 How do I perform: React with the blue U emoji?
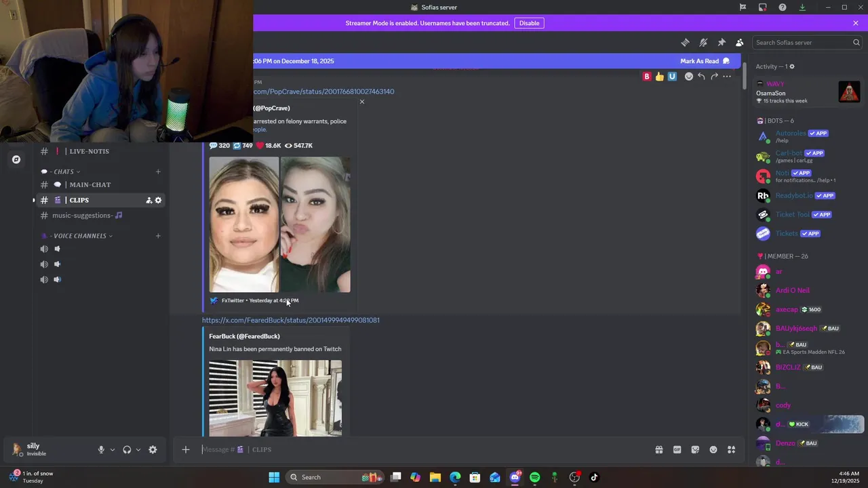(x=672, y=77)
